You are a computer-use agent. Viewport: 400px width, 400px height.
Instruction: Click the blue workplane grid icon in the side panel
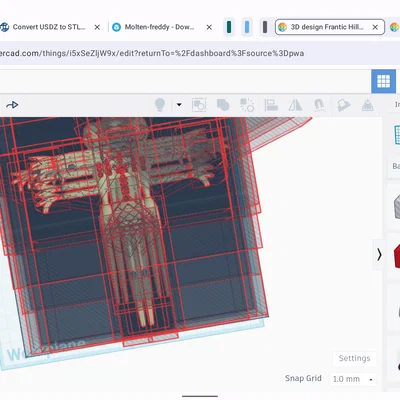[397, 135]
